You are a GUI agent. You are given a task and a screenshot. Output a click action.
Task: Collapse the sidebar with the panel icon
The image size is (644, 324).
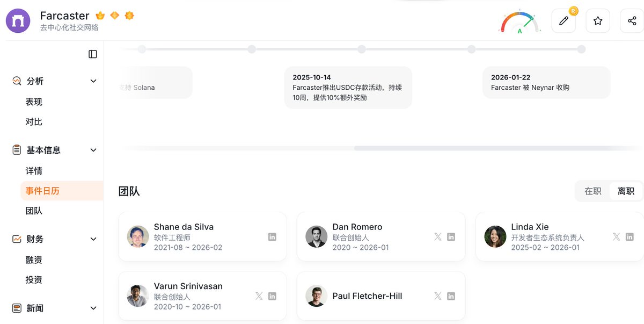pos(93,54)
